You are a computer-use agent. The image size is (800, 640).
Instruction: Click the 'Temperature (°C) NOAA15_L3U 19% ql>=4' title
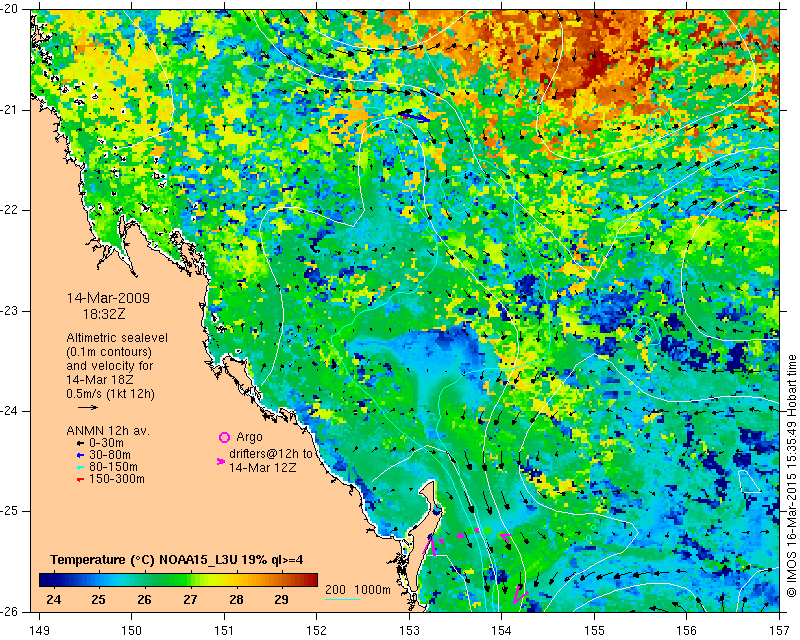pos(177,560)
